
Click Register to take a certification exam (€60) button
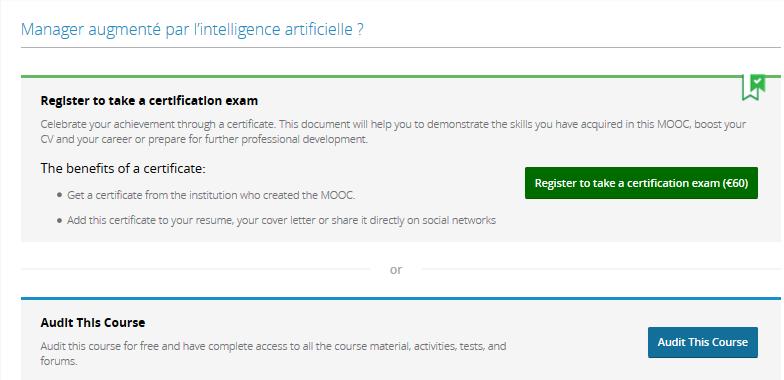point(641,183)
